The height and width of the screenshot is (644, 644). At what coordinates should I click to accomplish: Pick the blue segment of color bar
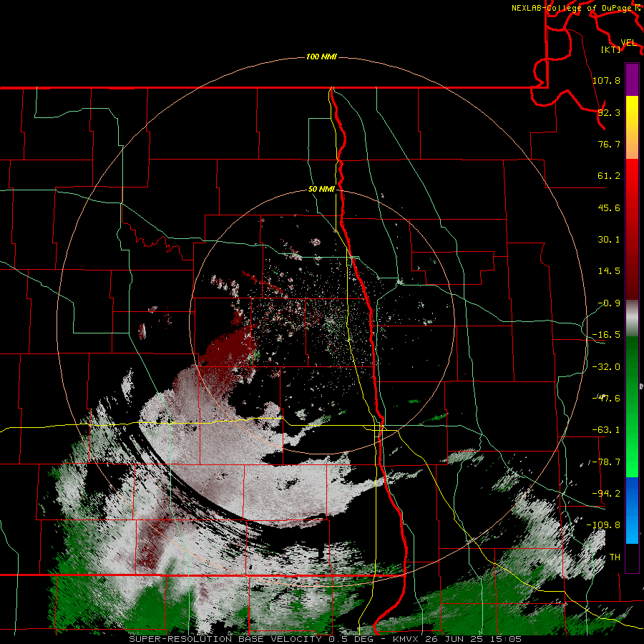632,510
